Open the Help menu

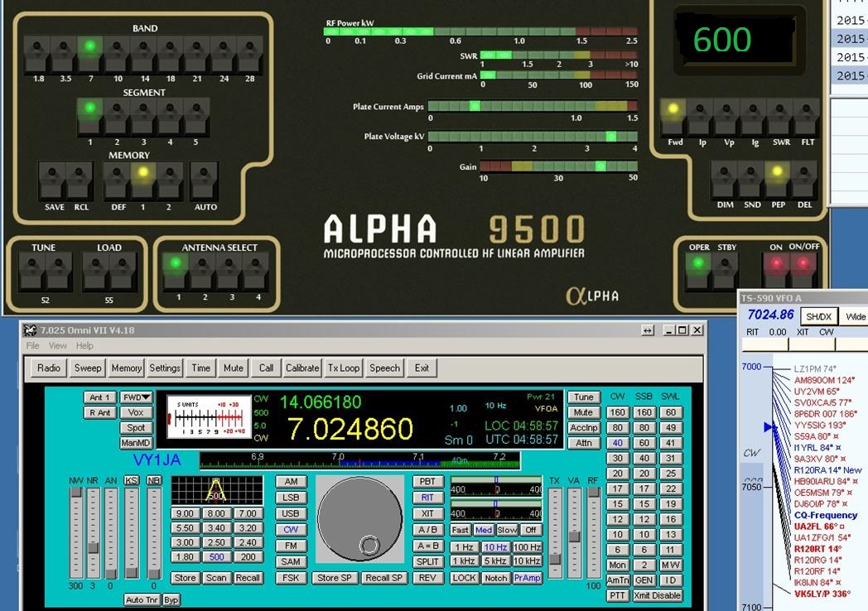84,346
